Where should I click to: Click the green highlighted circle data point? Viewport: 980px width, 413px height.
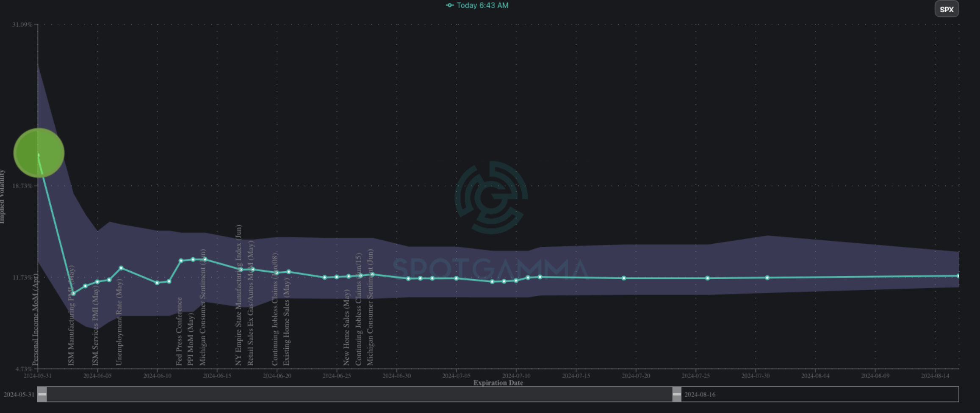point(39,153)
